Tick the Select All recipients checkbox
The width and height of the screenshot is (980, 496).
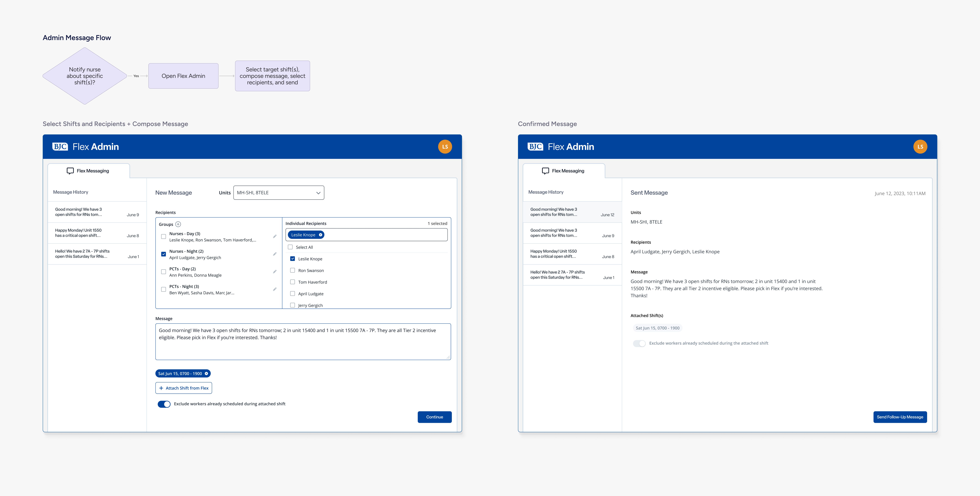click(290, 247)
